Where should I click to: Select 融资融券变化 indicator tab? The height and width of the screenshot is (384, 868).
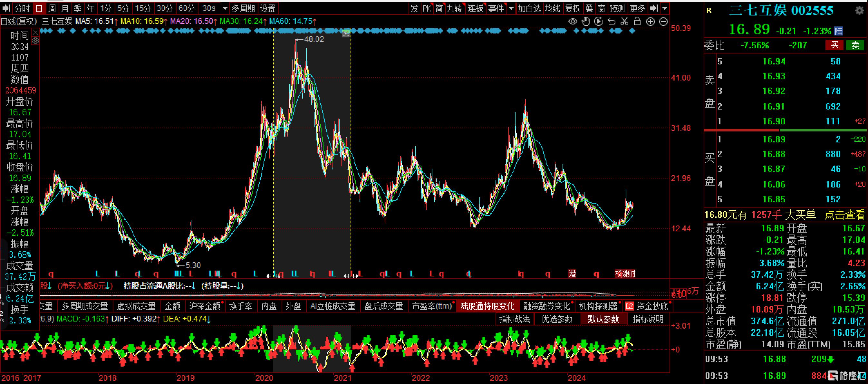tap(546, 306)
